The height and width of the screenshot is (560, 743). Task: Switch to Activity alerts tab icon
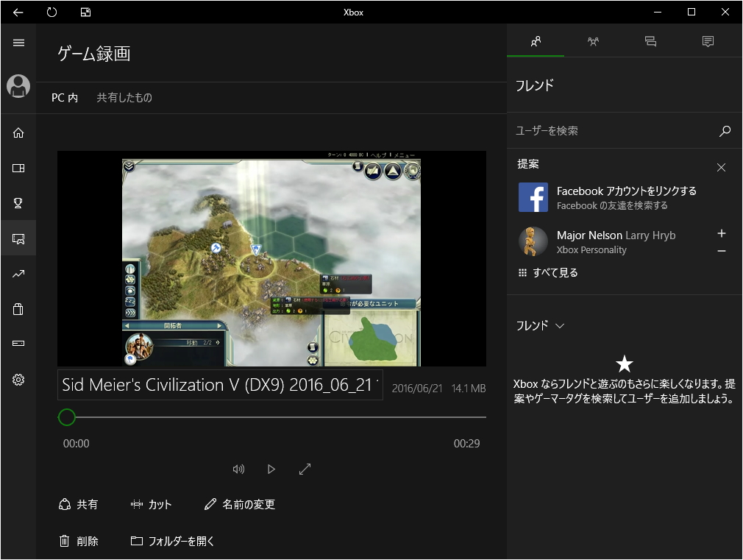tap(708, 41)
